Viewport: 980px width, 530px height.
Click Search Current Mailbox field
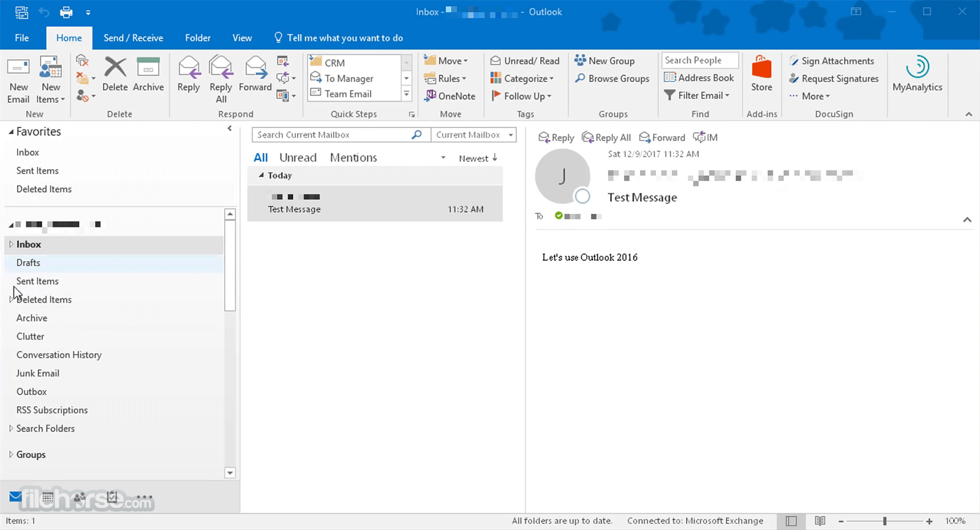click(x=331, y=135)
